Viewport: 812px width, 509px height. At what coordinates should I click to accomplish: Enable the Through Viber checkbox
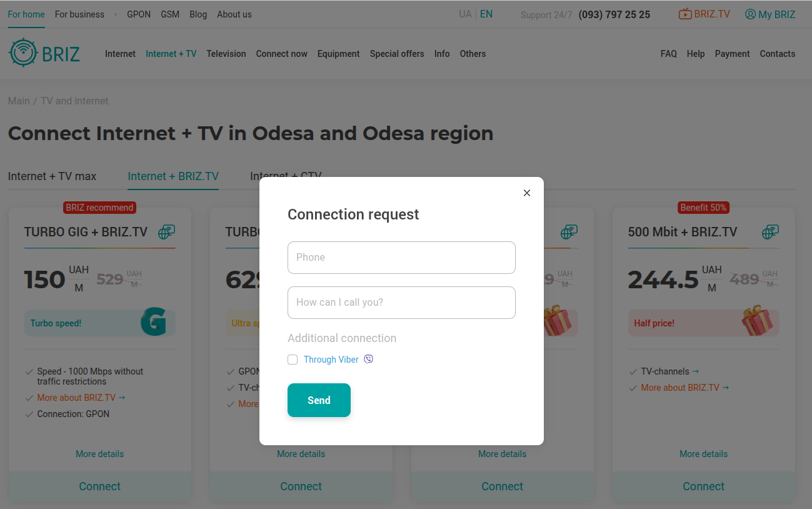pos(293,360)
